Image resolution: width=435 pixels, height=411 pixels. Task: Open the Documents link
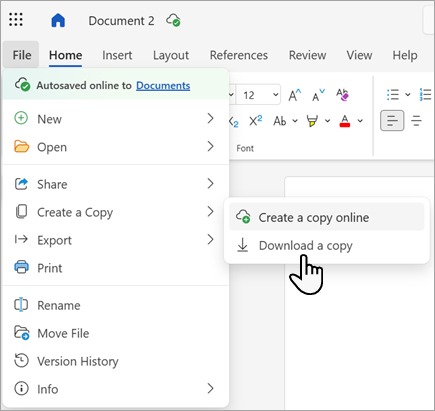tap(163, 86)
